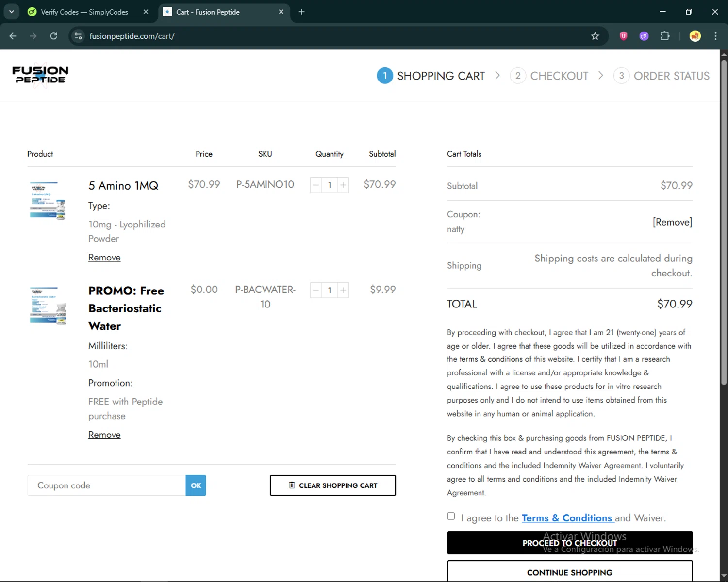
Task: Check the agree to Terms & Conditions box
Action: pos(451,516)
